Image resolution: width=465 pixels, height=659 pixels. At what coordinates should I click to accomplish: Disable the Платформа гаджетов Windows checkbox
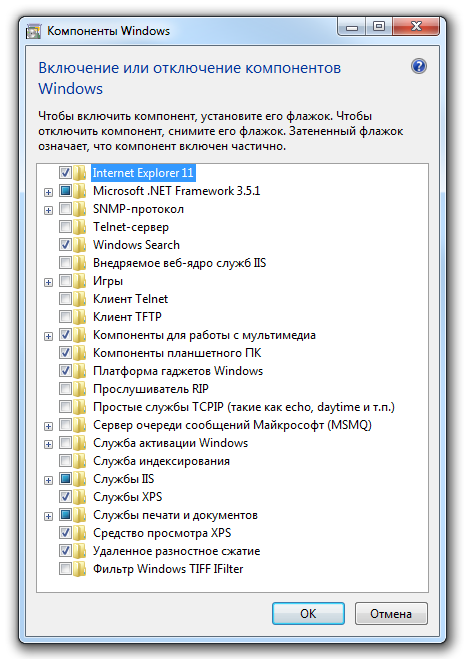tap(65, 371)
